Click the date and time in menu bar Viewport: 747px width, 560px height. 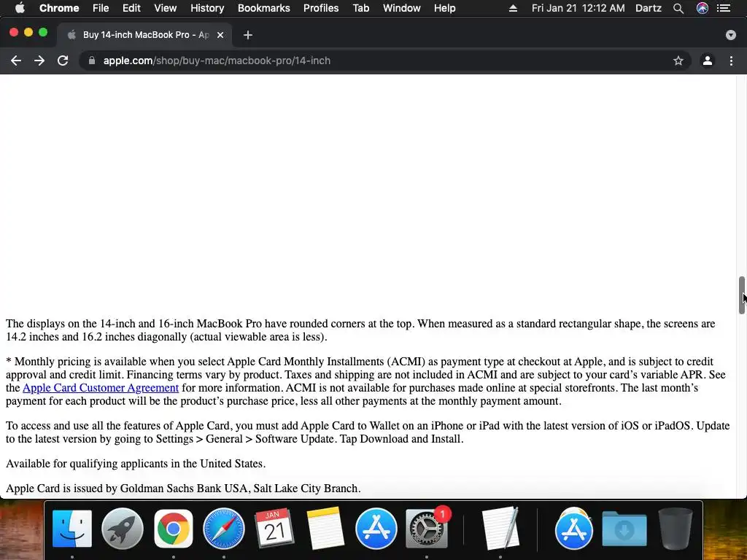(x=578, y=8)
